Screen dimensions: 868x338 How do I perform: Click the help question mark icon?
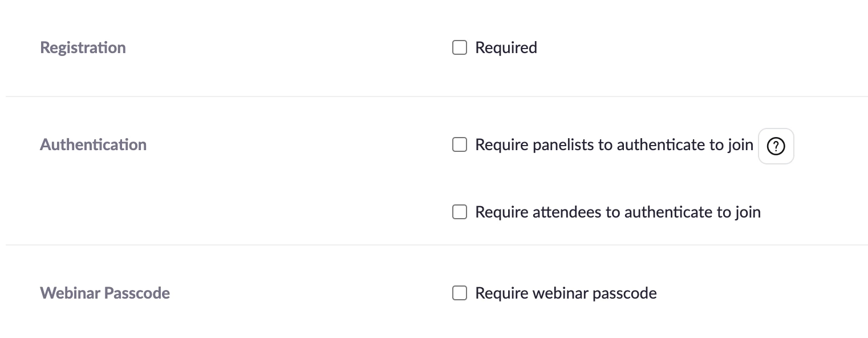pos(776,147)
